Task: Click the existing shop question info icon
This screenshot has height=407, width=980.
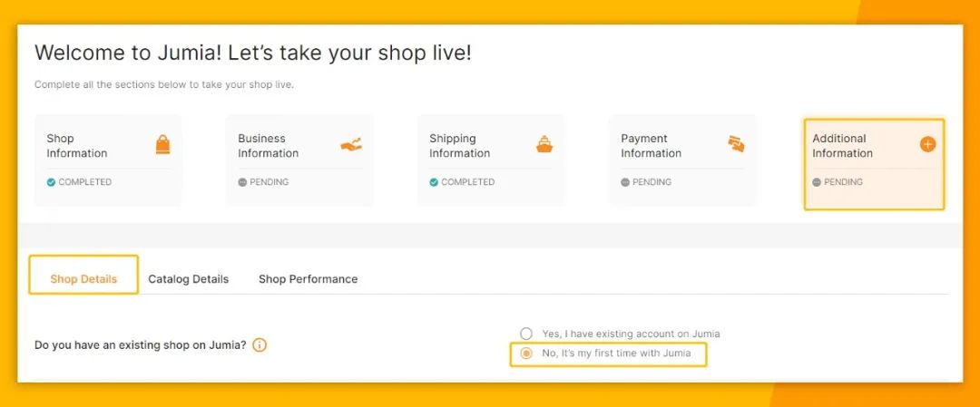Action: pyautogui.click(x=260, y=345)
